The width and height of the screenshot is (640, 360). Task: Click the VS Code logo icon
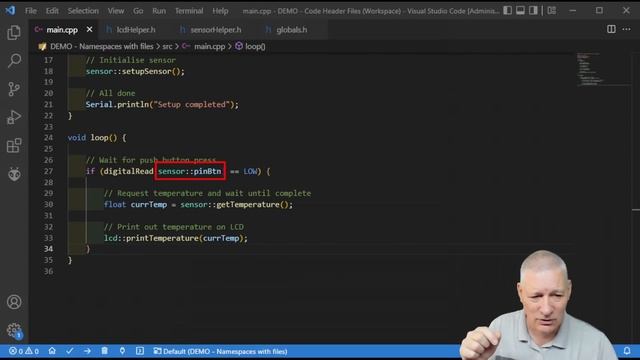tap(10, 10)
